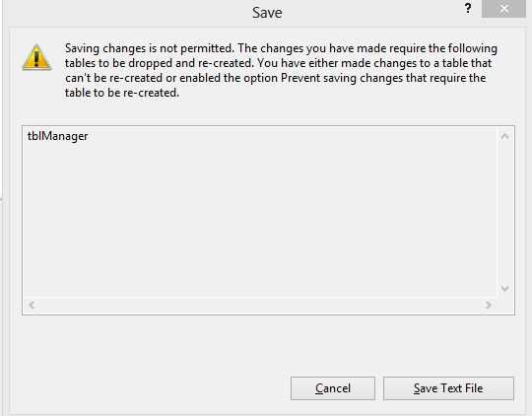Click the yellow warning triangle icon
This screenshot has height=416, width=532.
pyautogui.click(x=36, y=57)
